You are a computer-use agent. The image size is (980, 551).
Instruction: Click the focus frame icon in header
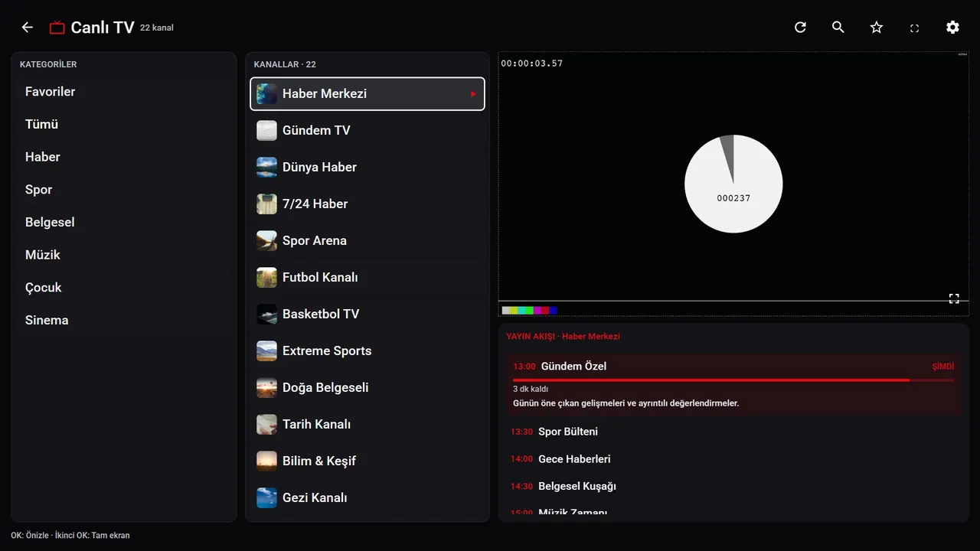914,28
